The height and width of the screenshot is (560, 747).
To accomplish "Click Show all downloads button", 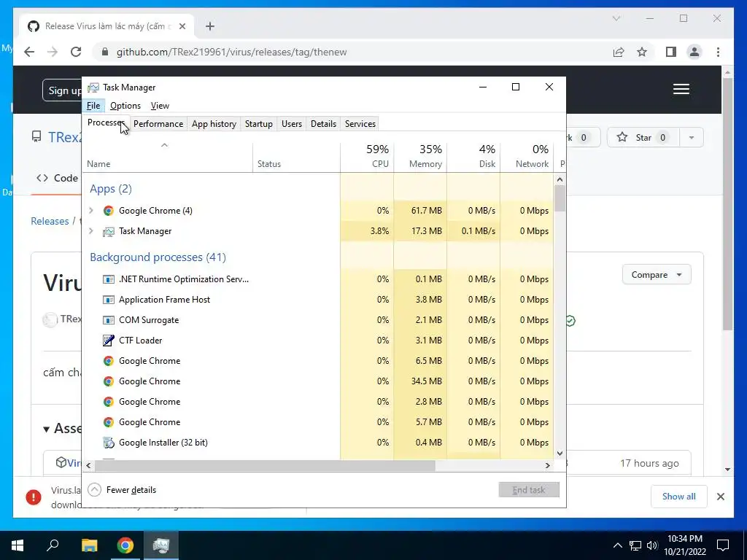I will tap(679, 496).
